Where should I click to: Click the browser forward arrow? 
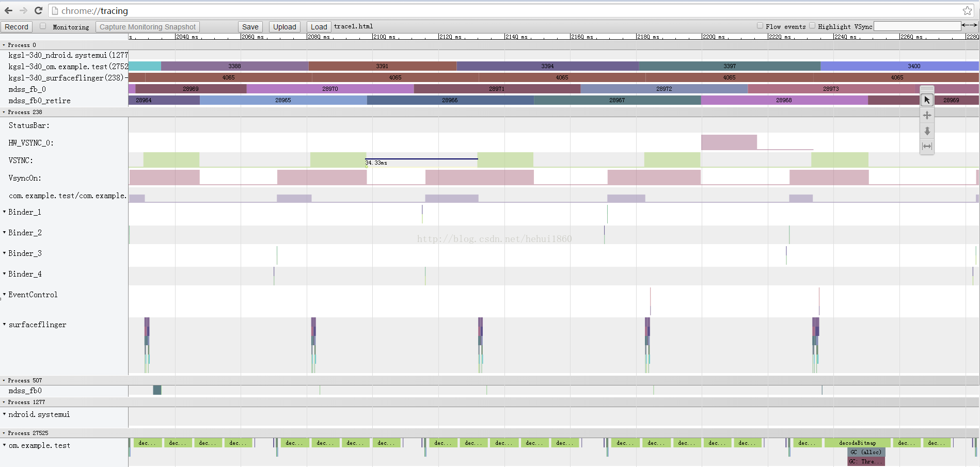tap(23, 10)
